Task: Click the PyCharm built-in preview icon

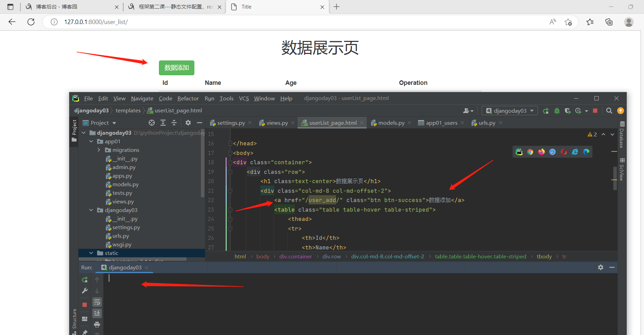Action: [519, 152]
